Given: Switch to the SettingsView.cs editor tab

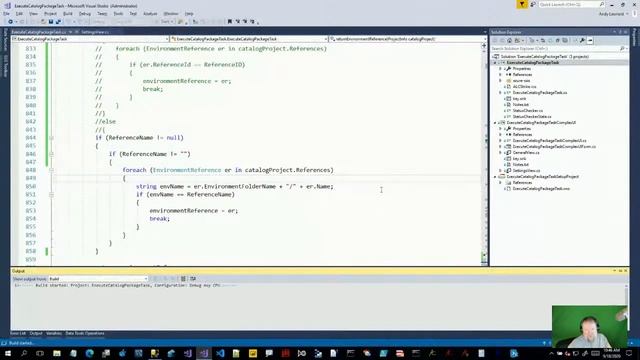Looking at the screenshot, I should (95, 32).
